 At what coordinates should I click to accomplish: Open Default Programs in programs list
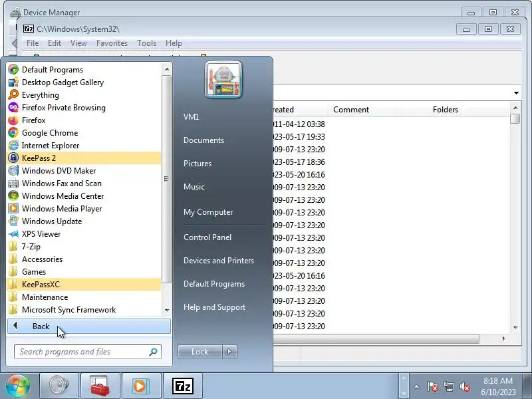pyautogui.click(x=84, y=70)
